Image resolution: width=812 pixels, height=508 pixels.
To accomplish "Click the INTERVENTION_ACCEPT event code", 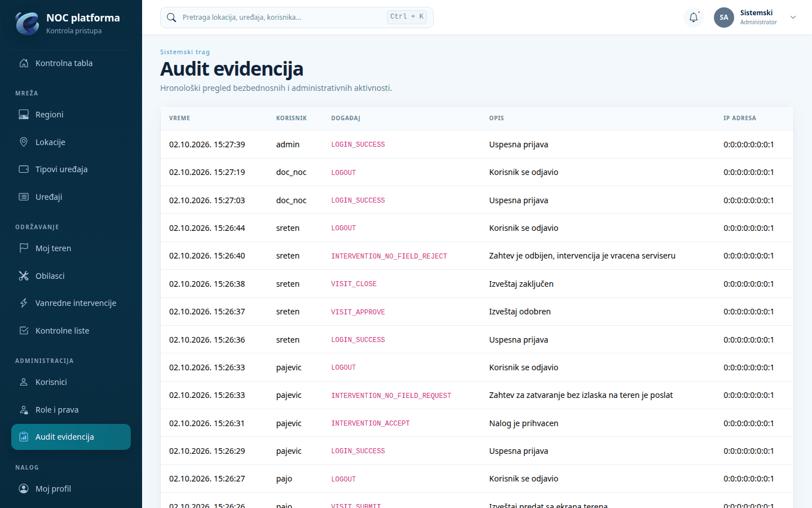I will coord(370,423).
